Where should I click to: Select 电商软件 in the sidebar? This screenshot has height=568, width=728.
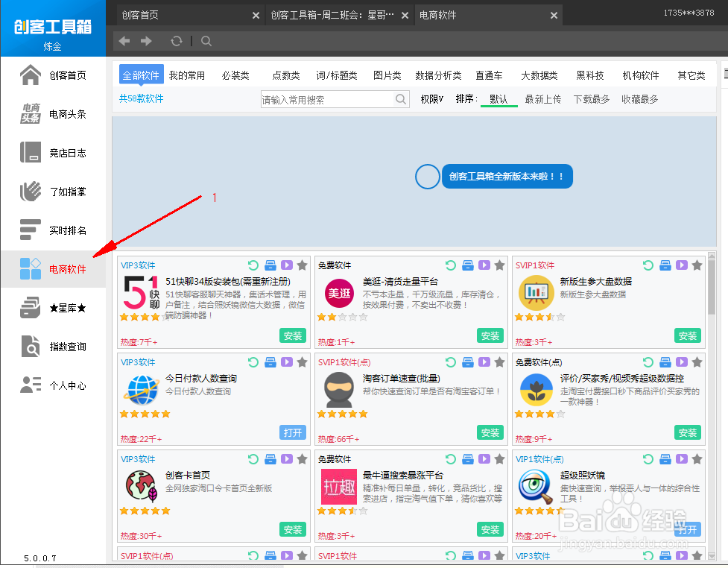[53, 269]
